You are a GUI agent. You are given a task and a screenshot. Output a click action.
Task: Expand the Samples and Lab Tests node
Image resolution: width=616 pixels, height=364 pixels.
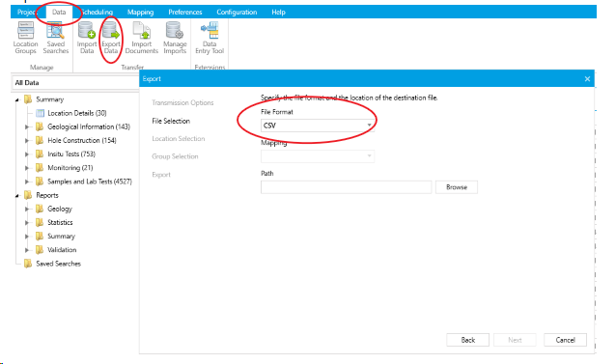pyautogui.click(x=27, y=182)
